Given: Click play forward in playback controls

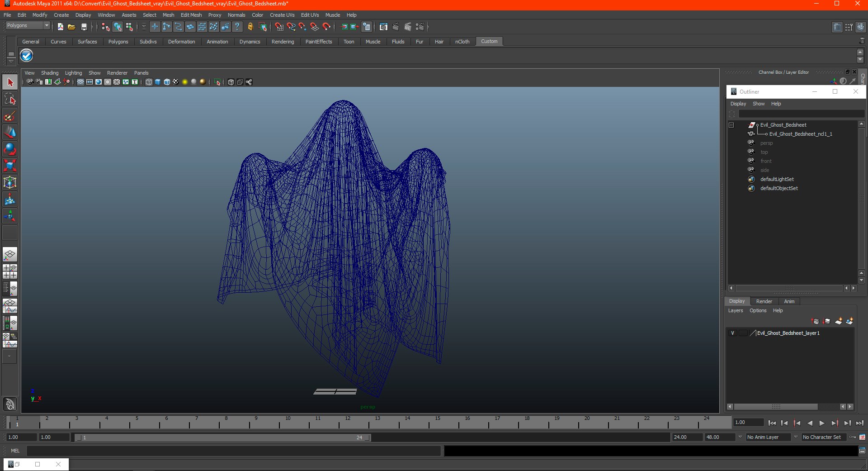Looking at the screenshot, I should pos(822,423).
